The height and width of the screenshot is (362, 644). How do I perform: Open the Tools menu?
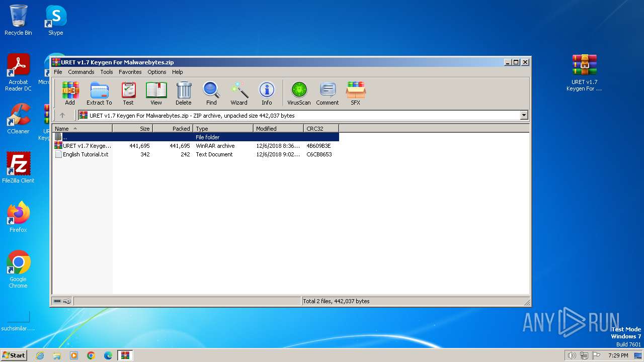point(107,72)
